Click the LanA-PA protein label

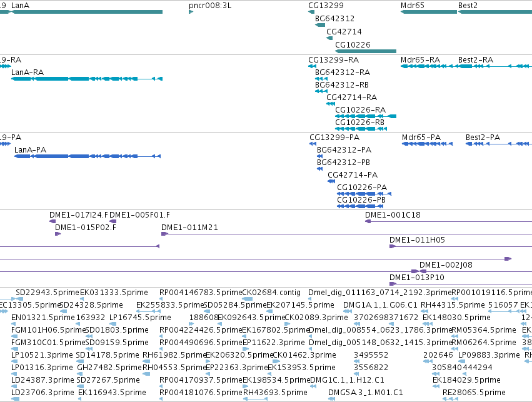30,150
